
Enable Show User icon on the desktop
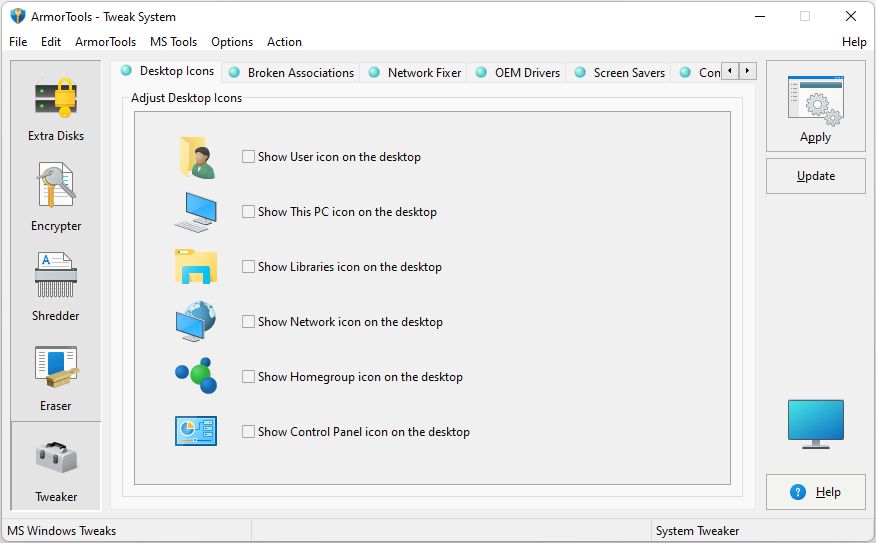[x=249, y=157]
